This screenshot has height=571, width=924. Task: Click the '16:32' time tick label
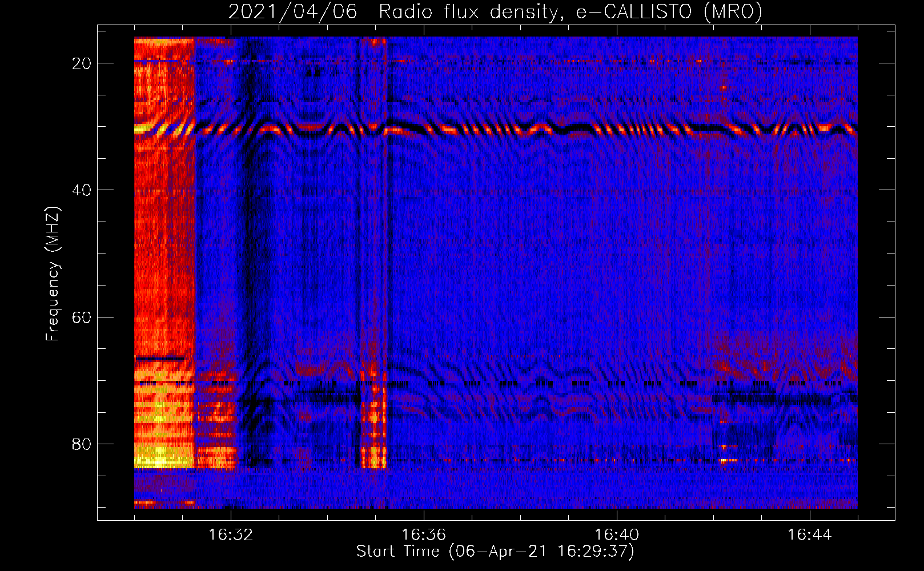tap(231, 534)
